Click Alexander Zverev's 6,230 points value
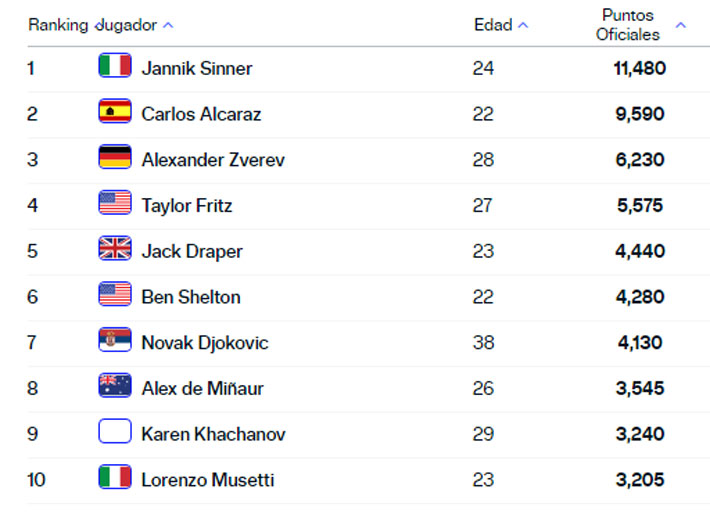The height and width of the screenshot is (521, 710). [638, 160]
